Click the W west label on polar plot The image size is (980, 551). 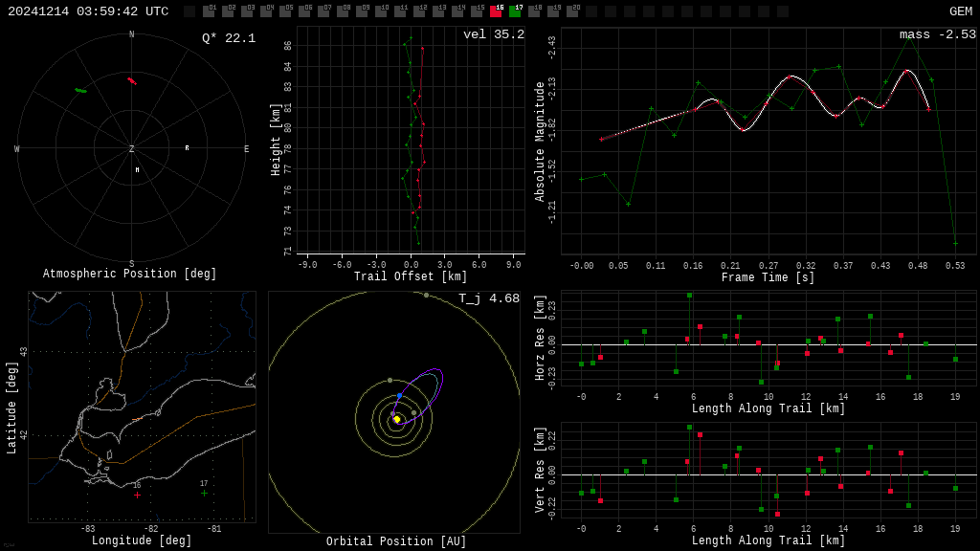17,148
